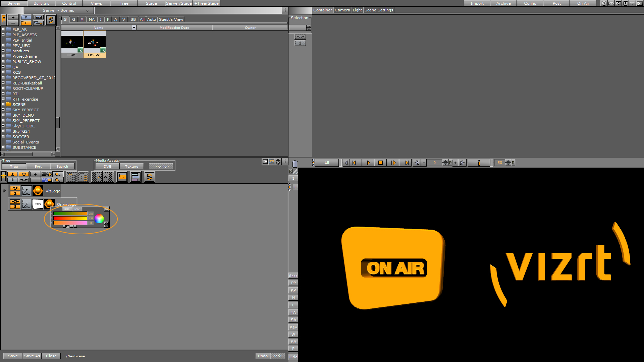Expand the VizLogo container node
Screen dimensions: 644x362
pos(4,190)
